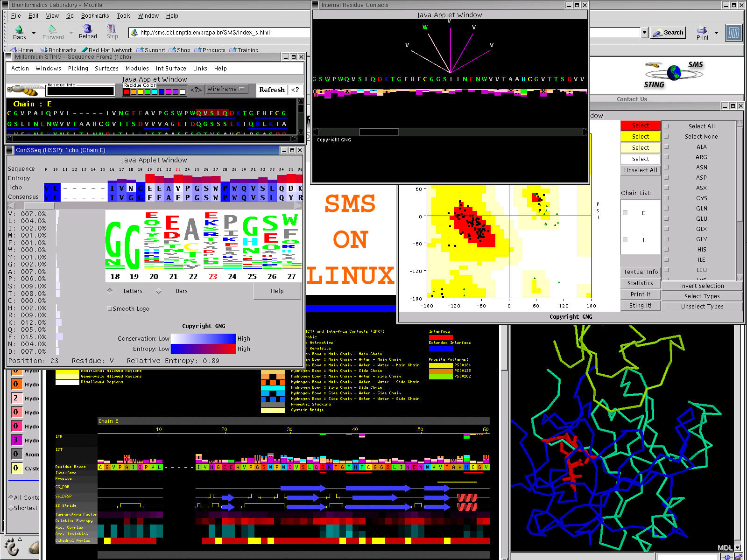Open the URL bar history dropdown
Viewport: 747px width, 560px height.
[x=645, y=33]
